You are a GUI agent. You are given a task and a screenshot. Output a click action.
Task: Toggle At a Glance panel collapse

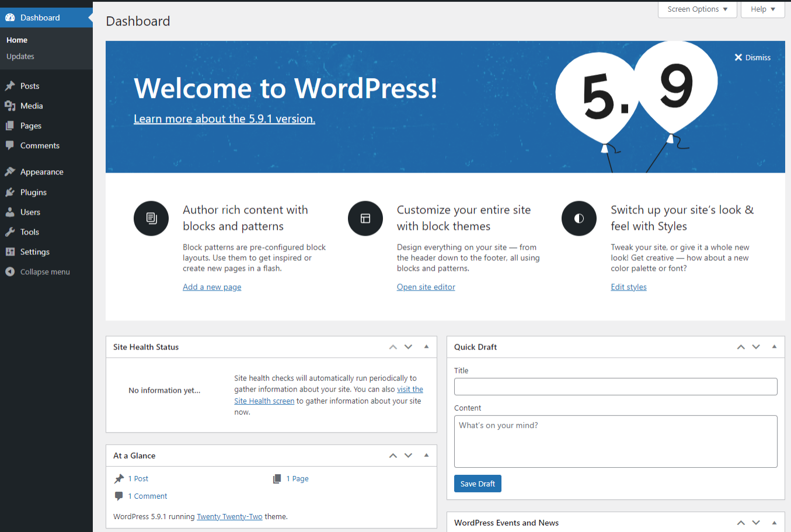click(x=426, y=455)
